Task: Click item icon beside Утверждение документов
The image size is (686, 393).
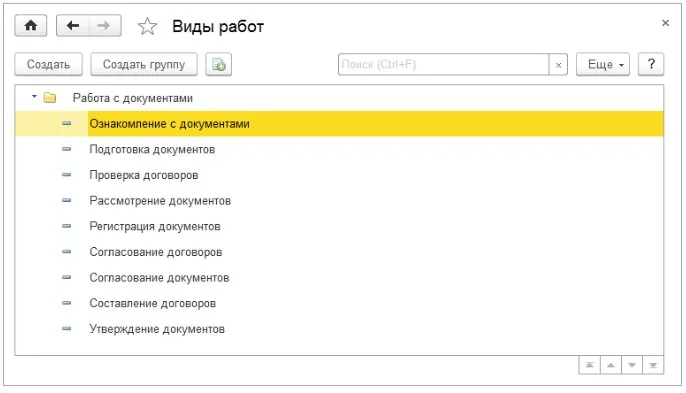Action: (66, 328)
